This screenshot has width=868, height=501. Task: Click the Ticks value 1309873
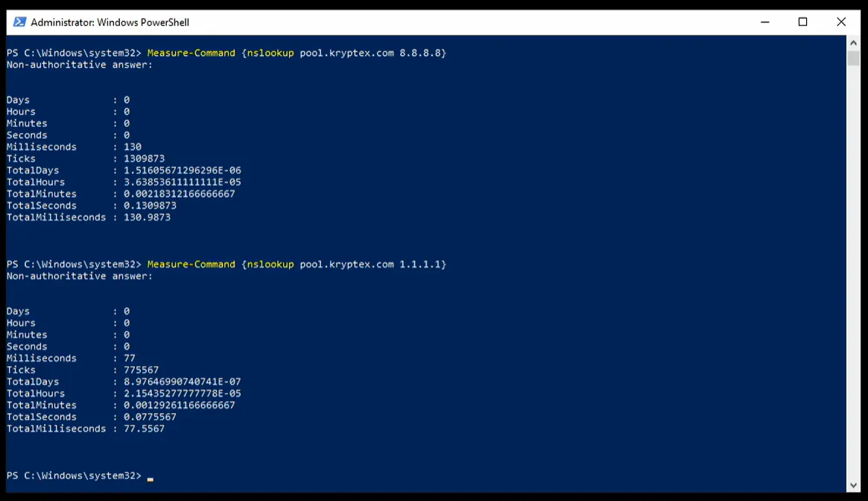tap(144, 159)
